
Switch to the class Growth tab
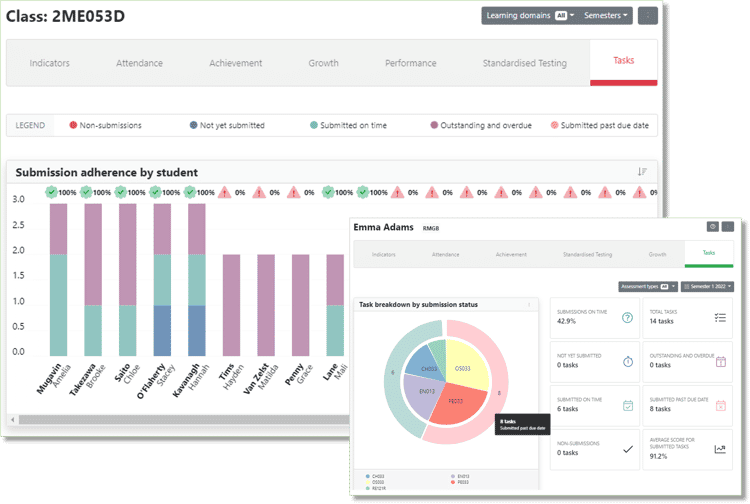(323, 63)
